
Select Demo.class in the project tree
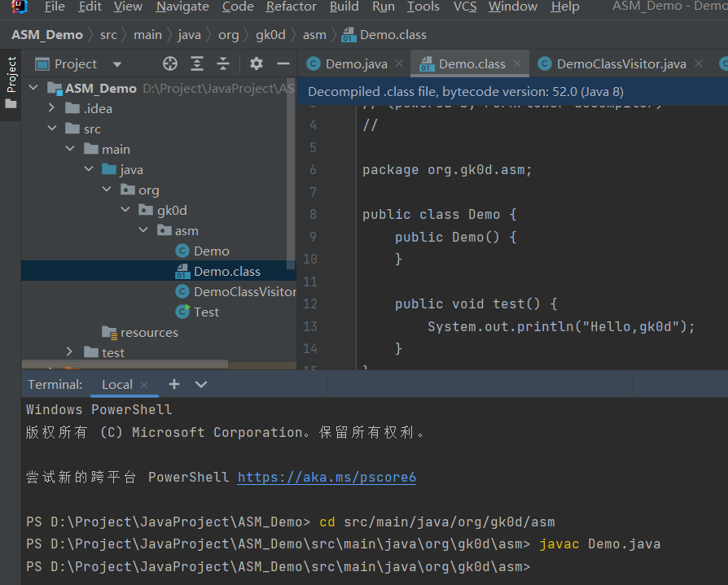[x=159, y=271]
